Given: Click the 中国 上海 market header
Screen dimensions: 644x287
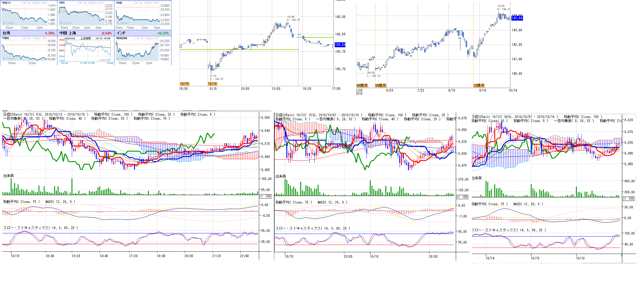Looking at the screenshot, I should click(x=68, y=33).
